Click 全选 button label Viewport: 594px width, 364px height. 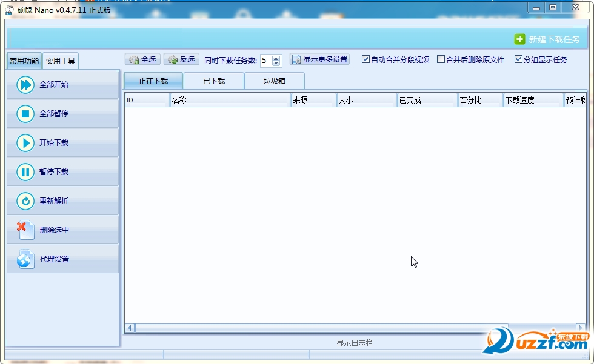click(x=148, y=59)
